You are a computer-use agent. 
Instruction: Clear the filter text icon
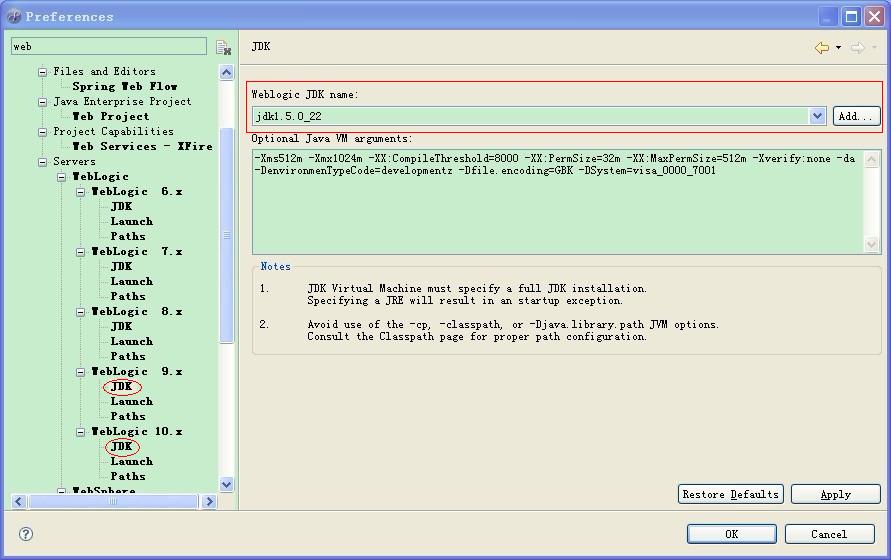[x=223, y=47]
